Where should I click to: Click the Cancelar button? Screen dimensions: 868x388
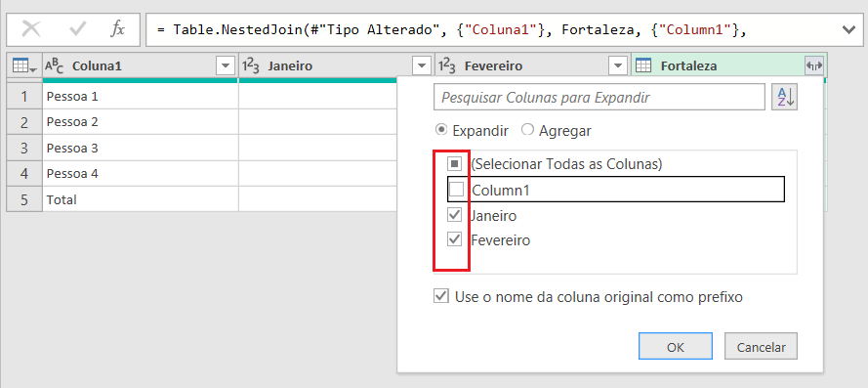coord(761,347)
